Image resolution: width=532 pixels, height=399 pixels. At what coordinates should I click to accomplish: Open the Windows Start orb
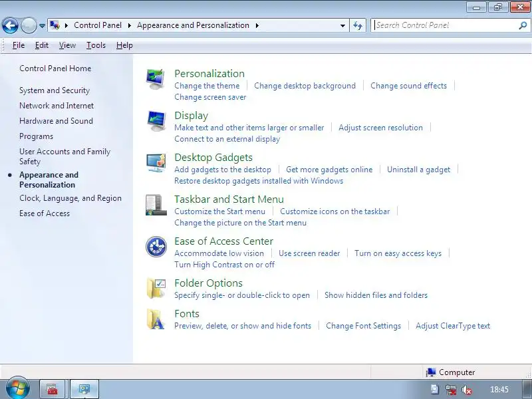tap(18, 388)
